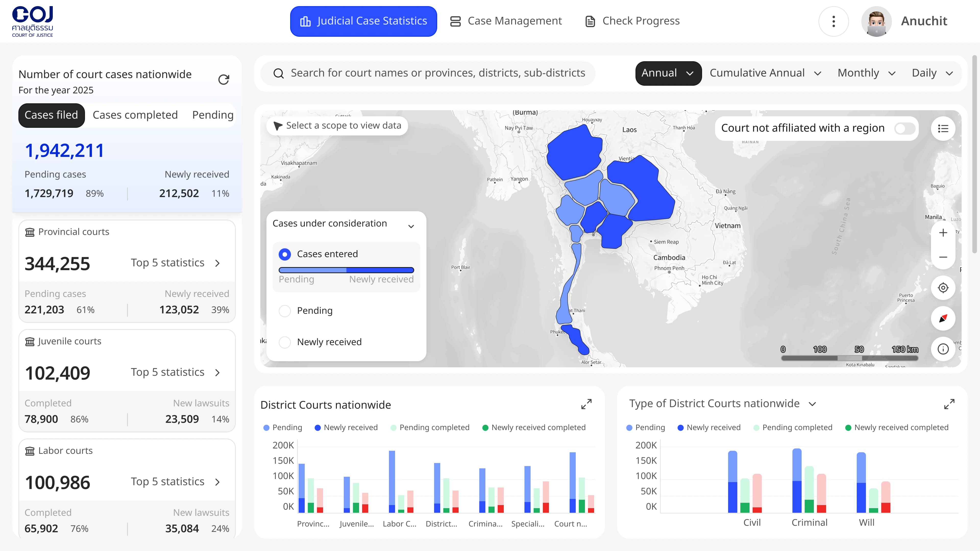Expand the District Courts nationwide chart

586,404
